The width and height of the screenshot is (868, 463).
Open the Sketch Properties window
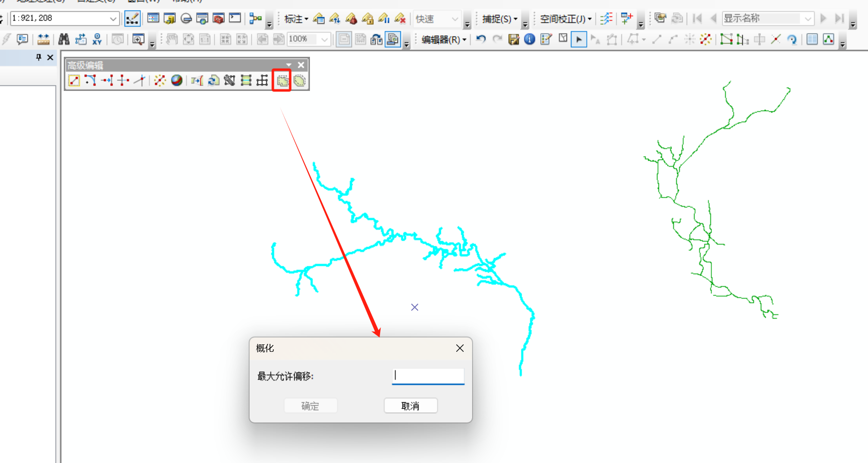828,39
